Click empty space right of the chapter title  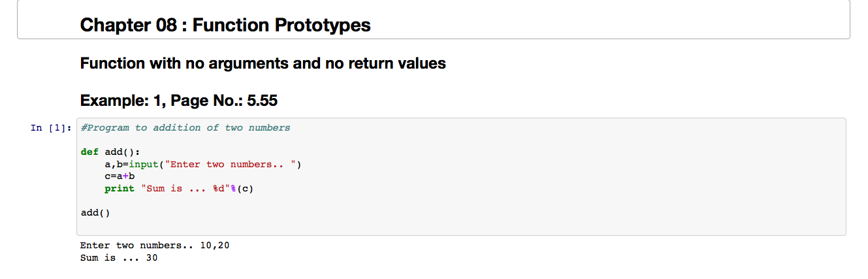588,25
